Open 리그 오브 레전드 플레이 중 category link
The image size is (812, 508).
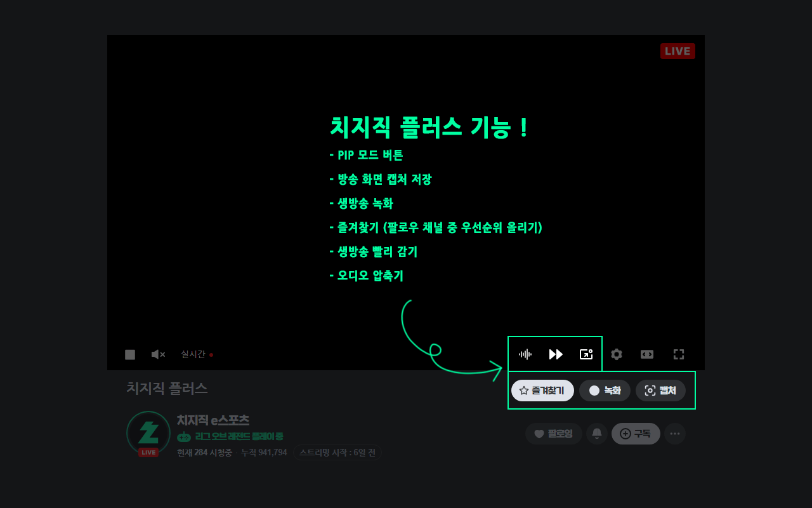click(239, 436)
